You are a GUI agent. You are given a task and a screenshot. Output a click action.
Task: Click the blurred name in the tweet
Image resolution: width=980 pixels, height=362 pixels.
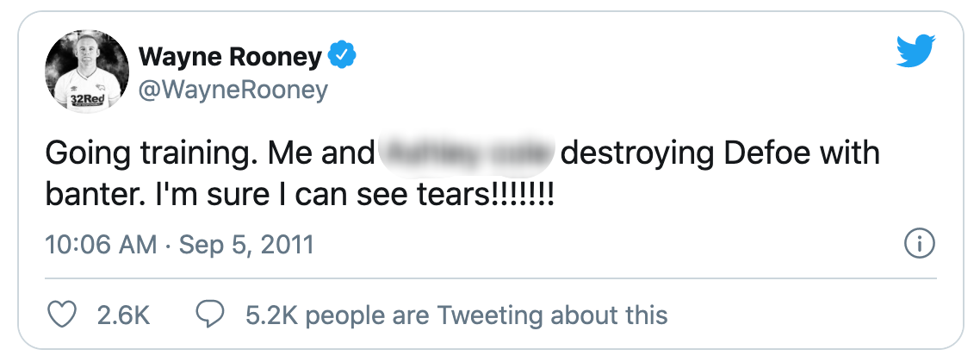pos(469,155)
